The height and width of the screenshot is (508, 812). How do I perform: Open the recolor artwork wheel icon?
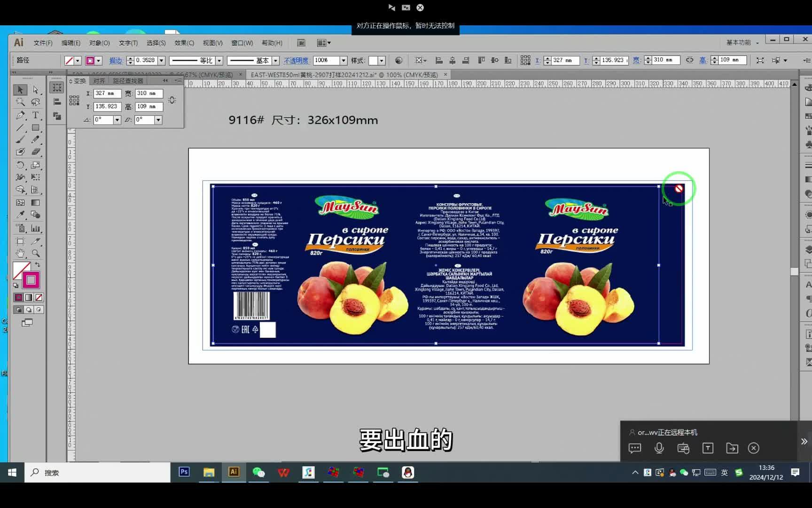coord(398,60)
